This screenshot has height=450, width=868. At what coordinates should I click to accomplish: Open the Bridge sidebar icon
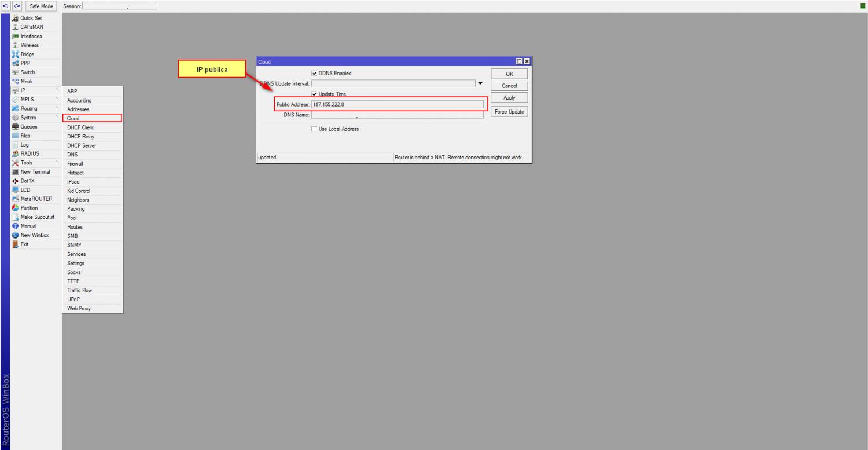[x=16, y=54]
